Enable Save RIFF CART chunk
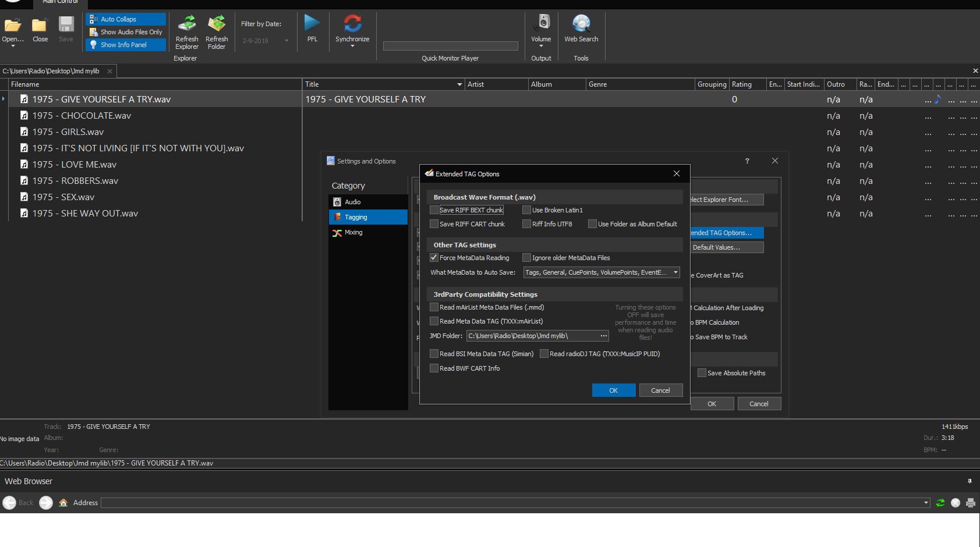980x547 pixels. [434, 224]
